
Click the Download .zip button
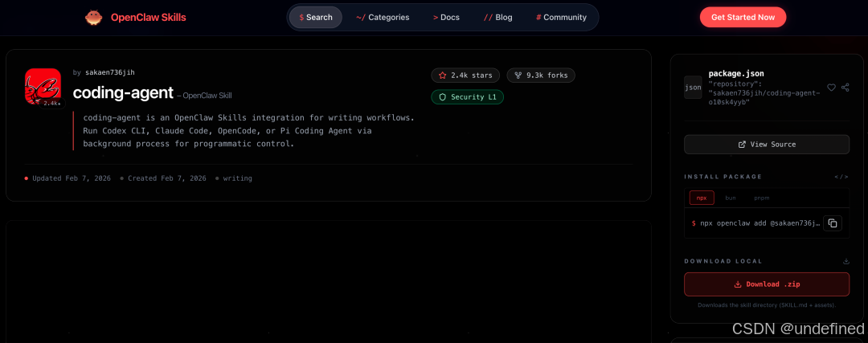(767, 284)
